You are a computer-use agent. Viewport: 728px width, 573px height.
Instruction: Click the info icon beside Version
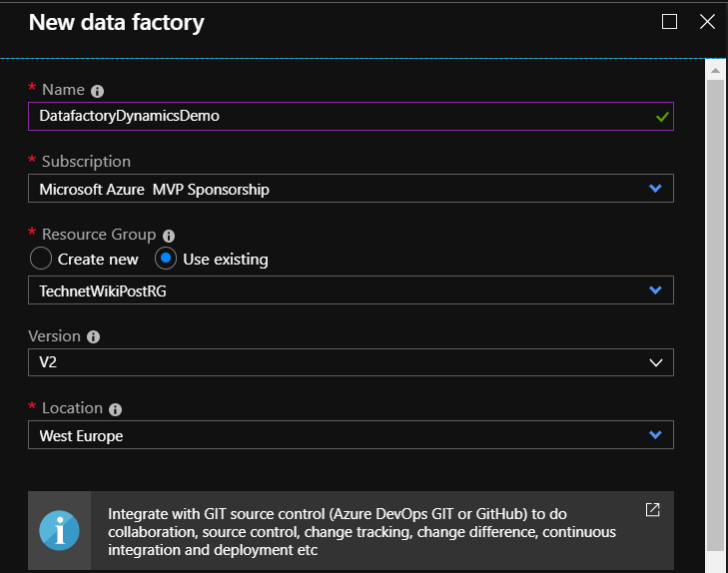tap(93, 336)
